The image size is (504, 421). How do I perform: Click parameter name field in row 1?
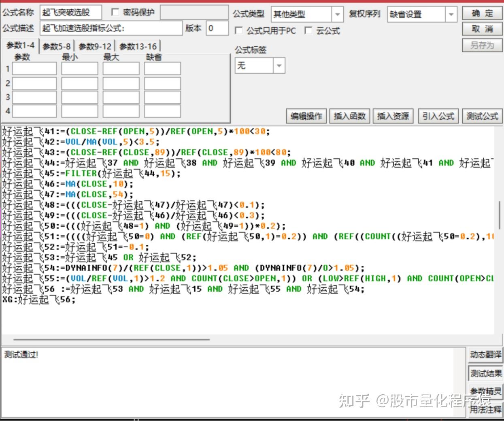pos(34,68)
